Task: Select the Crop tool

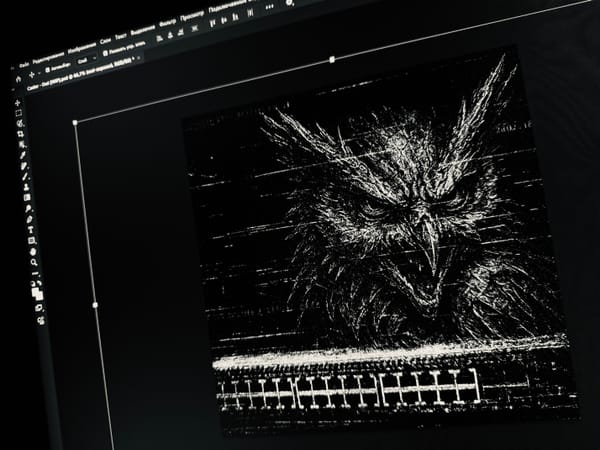Action: (21, 134)
